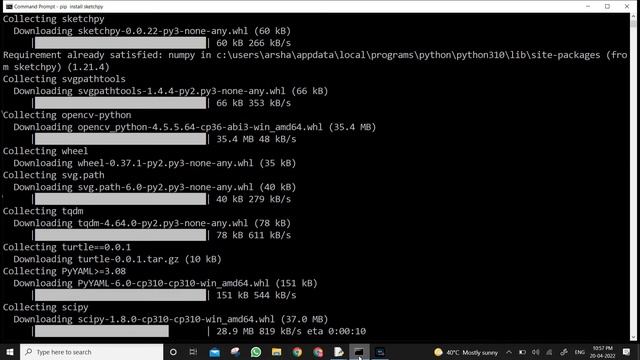This screenshot has height=360, width=640.
Task: Click 'Downloading svg.path-6.0' line
Action: point(155,187)
